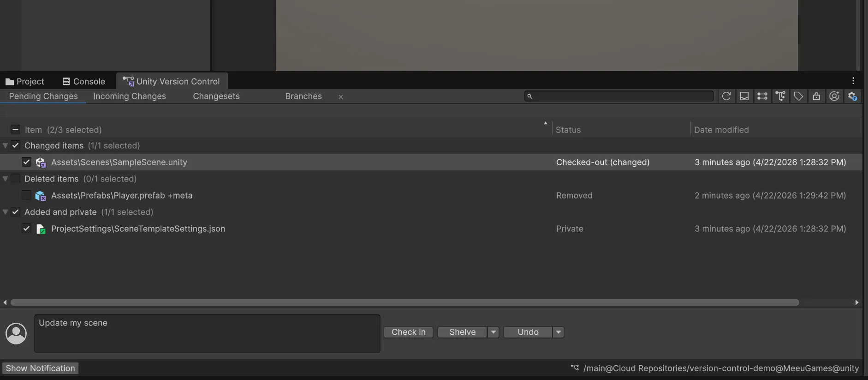Click the Show Notification button
868x380 pixels.
tap(40, 368)
